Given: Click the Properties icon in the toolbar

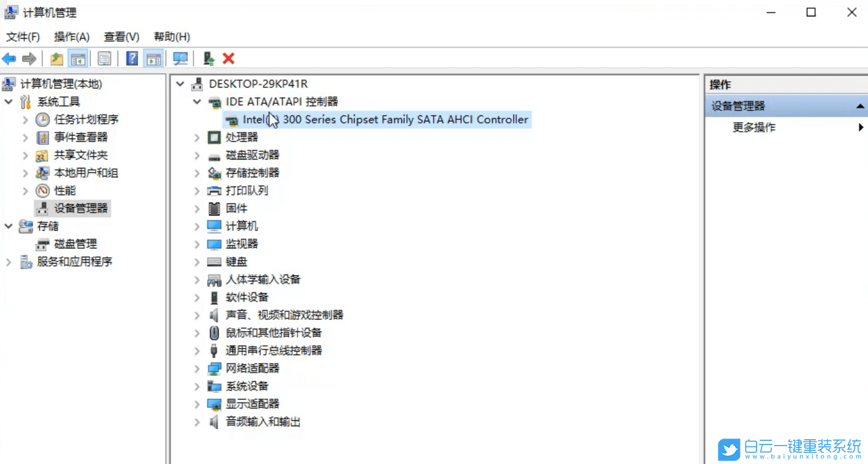Looking at the screenshot, I should (104, 58).
